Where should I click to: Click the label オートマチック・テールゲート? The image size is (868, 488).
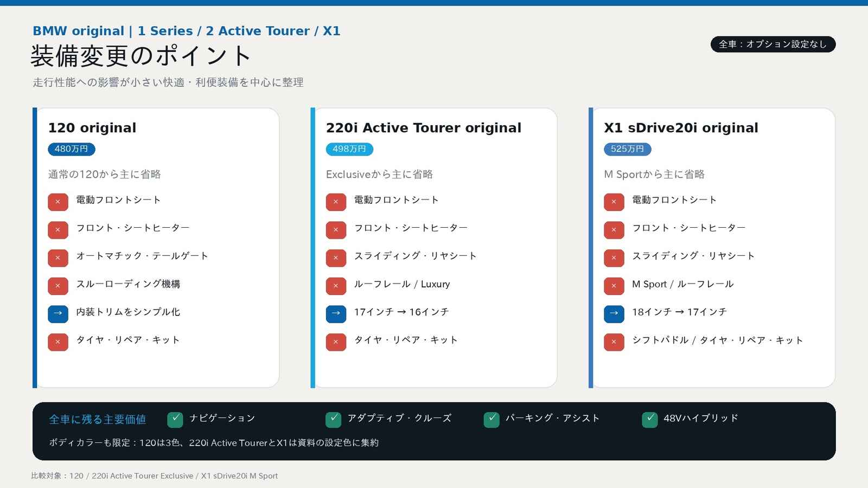tap(142, 256)
